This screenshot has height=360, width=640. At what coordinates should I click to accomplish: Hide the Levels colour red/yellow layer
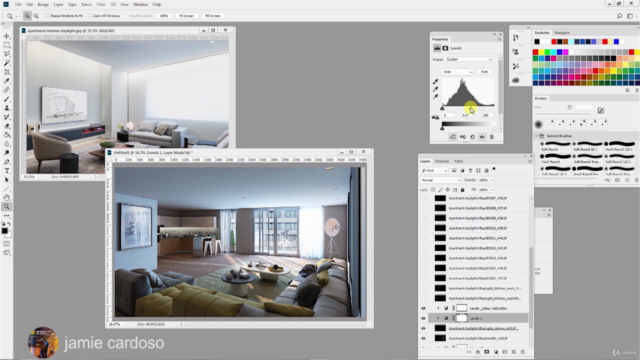[423, 309]
